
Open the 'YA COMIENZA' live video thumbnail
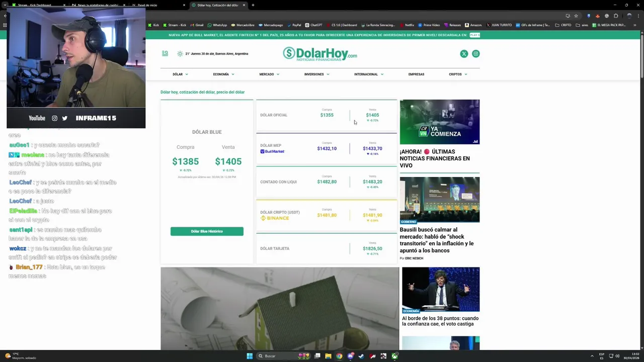440,122
